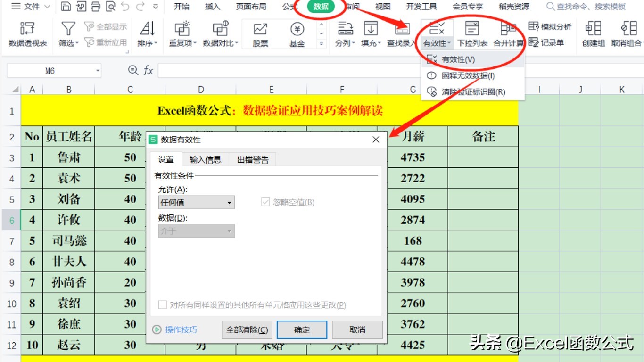The width and height of the screenshot is (644, 362).
Task: Click the Redo arrow icon
Action: point(140,7)
